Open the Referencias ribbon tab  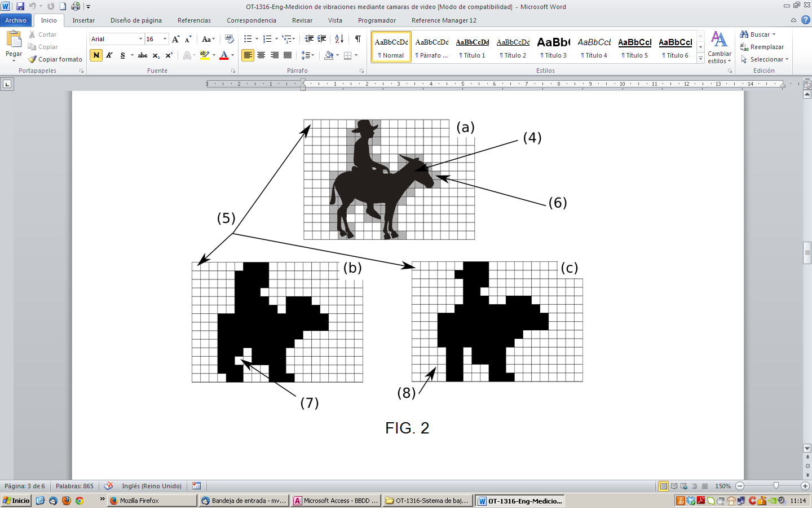194,20
